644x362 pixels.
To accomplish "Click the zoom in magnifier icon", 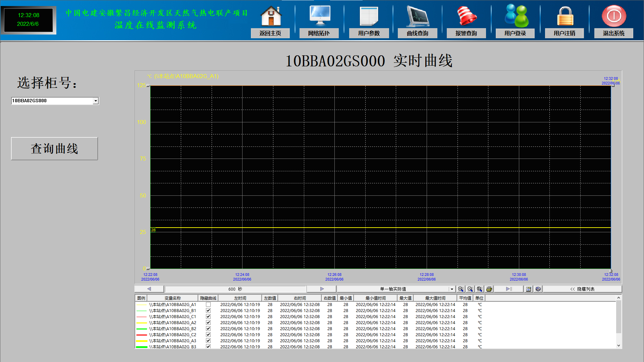I will pos(461,289).
